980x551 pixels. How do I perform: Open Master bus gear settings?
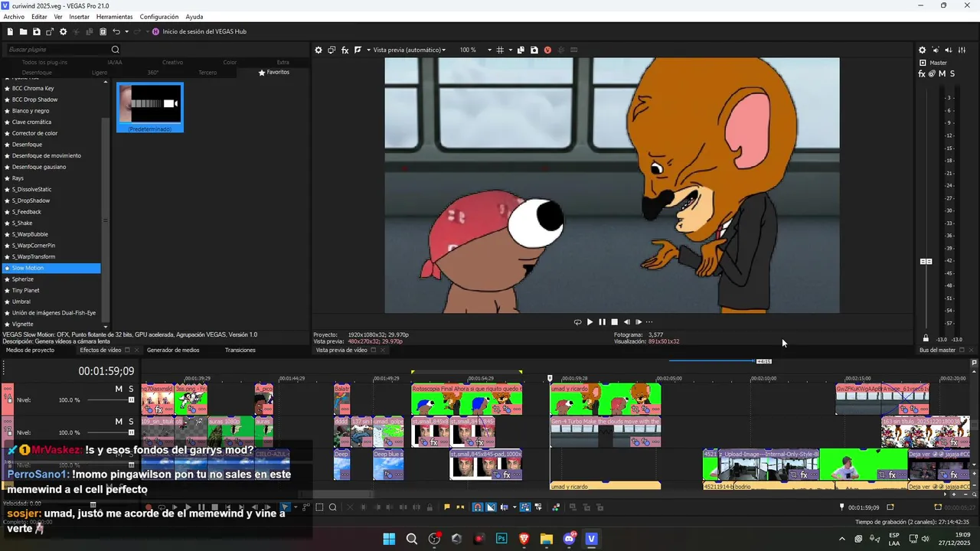click(922, 50)
